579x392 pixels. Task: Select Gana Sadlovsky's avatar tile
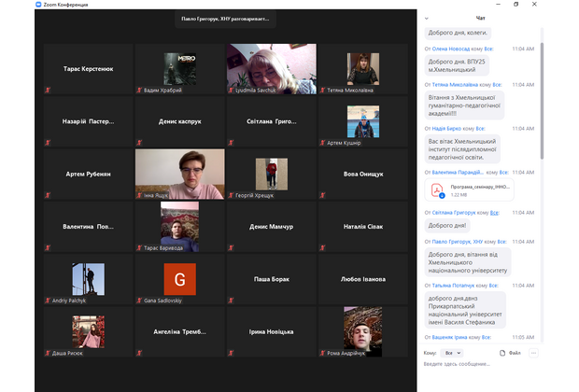pyautogui.click(x=179, y=279)
